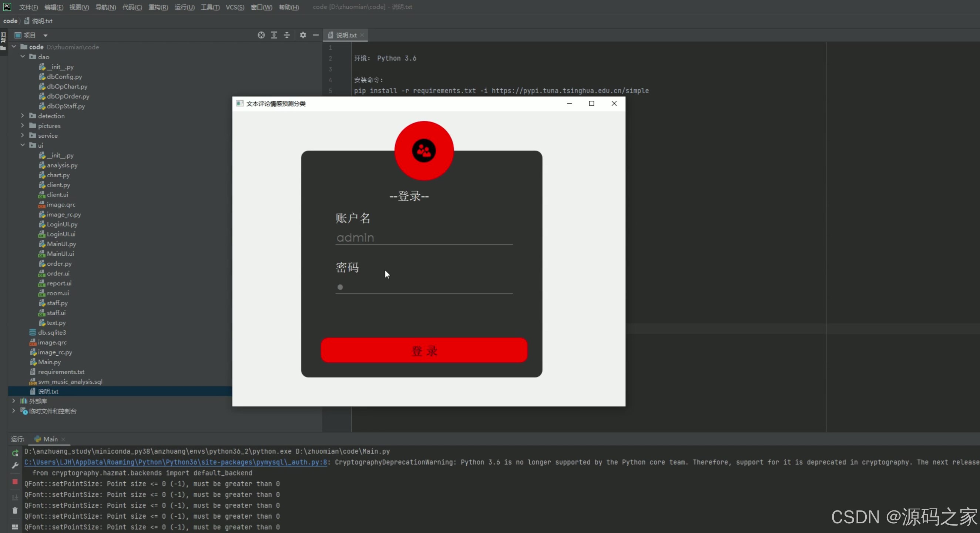Minimize the login window
Screen dimensions: 980x533
tap(569, 104)
